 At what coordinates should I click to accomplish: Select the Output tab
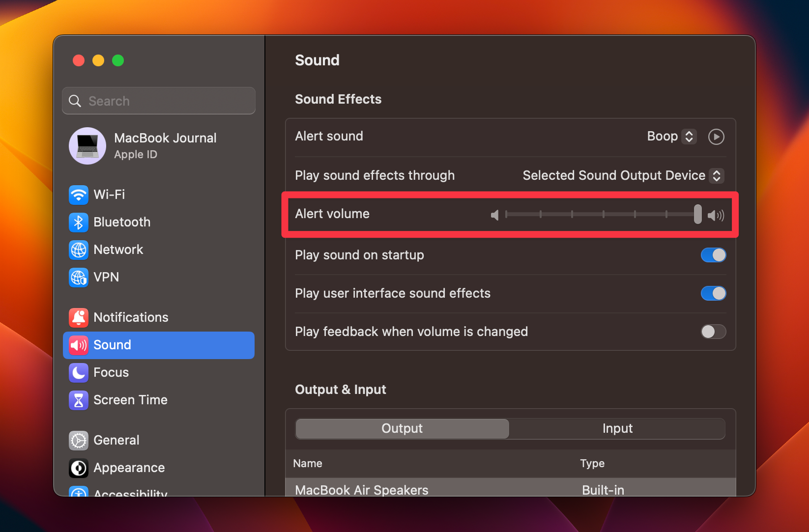click(x=402, y=428)
